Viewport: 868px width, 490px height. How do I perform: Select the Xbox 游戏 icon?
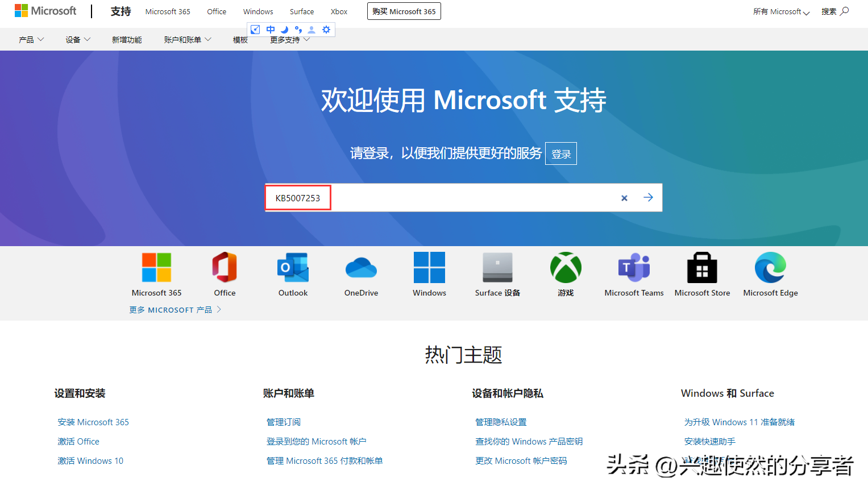pyautogui.click(x=566, y=268)
